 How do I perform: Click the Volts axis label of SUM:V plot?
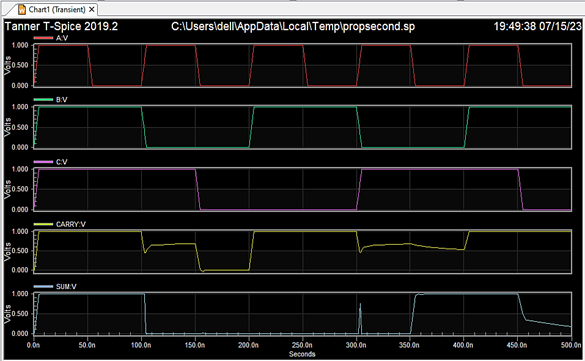[7, 314]
